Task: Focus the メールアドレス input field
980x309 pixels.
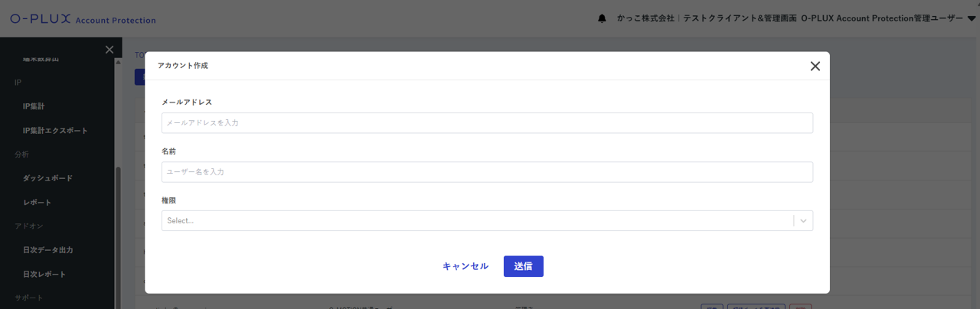Action: (487, 123)
